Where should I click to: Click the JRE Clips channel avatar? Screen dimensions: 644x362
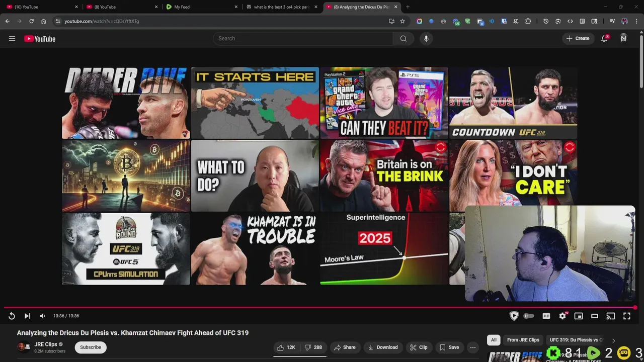[x=23, y=347]
